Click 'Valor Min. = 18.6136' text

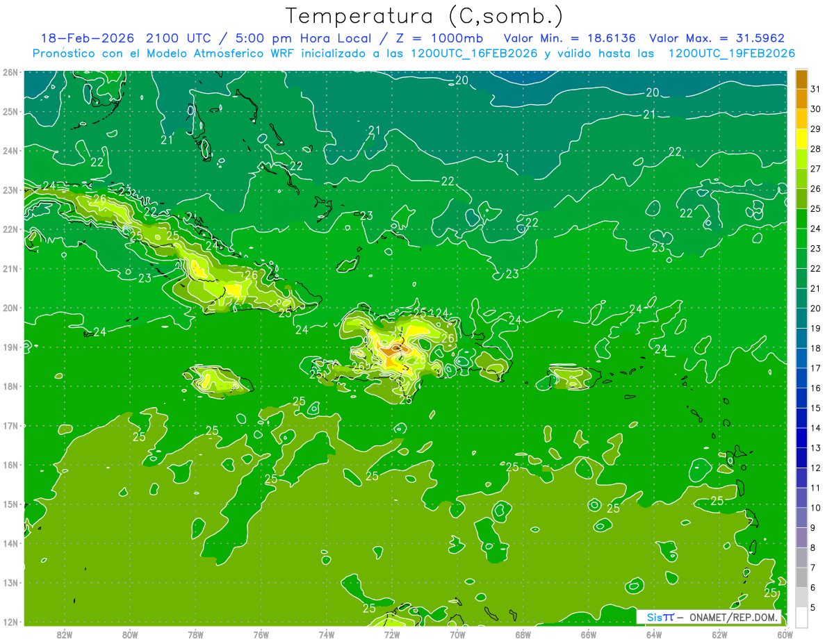[571, 38]
